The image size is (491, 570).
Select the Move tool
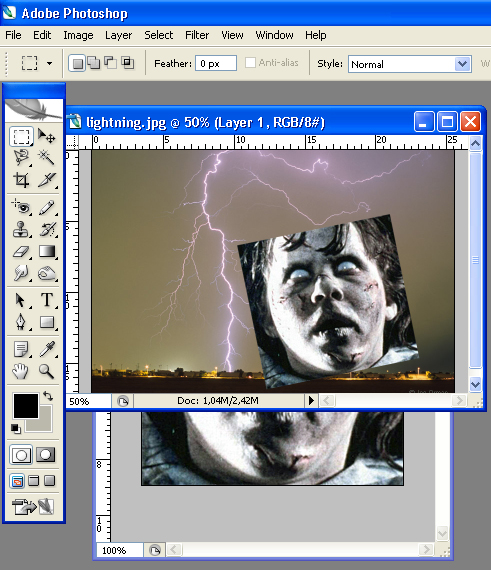pos(47,137)
